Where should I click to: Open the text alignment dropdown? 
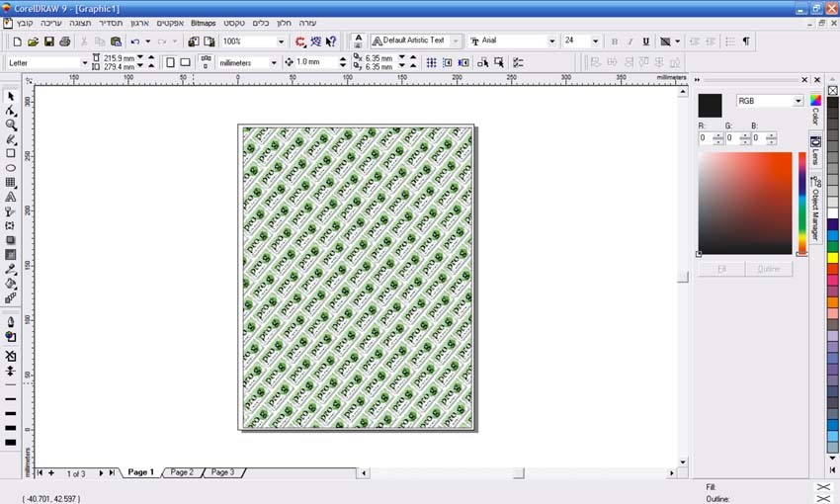click(x=669, y=42)
